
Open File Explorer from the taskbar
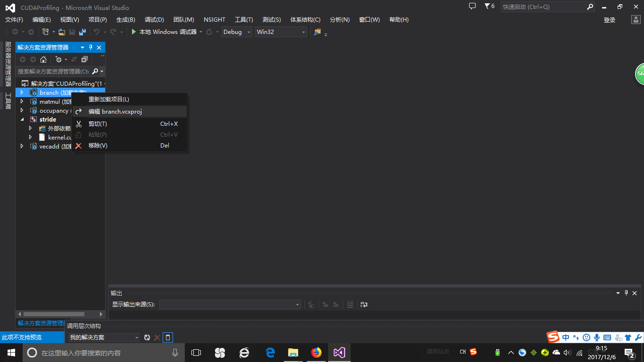click(293, 353)
